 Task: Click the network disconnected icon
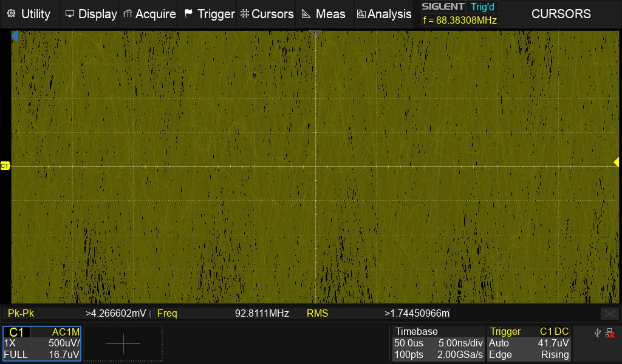610,332
